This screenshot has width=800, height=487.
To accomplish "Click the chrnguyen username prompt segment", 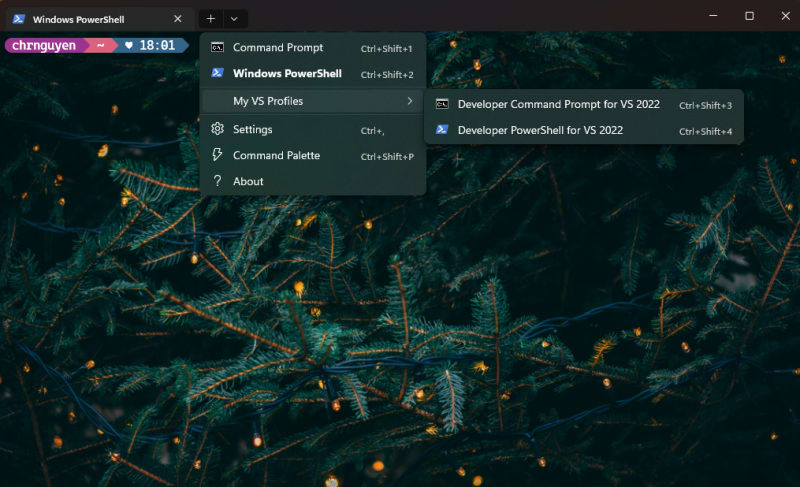I will tap(44, 45).
